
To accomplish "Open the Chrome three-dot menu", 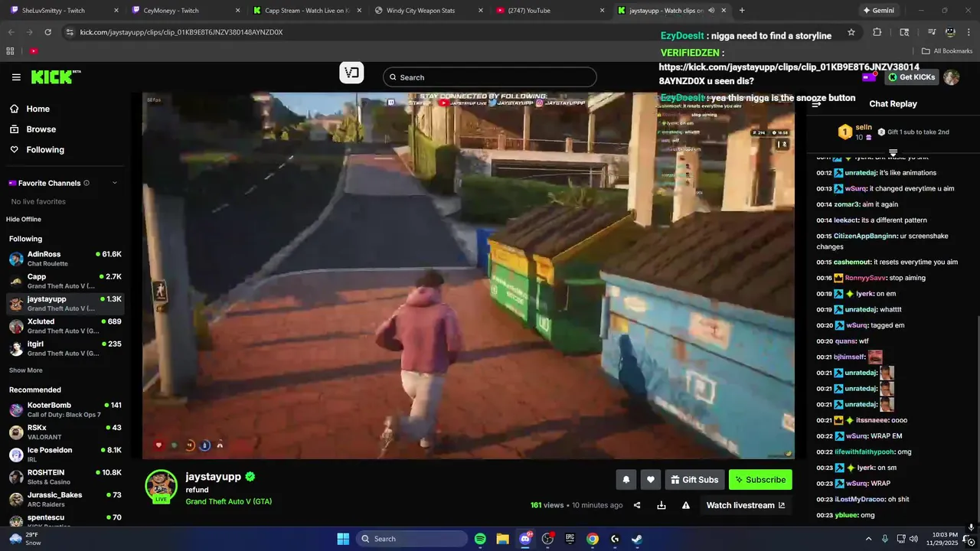I will pyautogui.click(x=969, y=32).
